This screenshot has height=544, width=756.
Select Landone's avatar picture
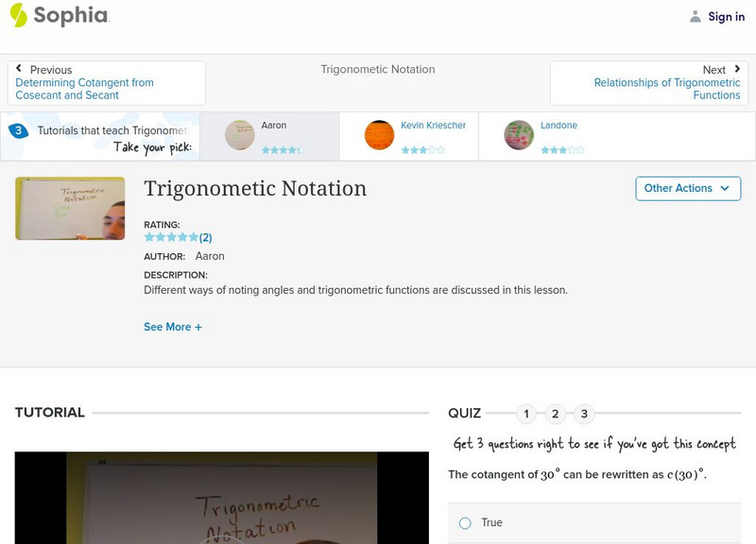[x=518, y=134]
